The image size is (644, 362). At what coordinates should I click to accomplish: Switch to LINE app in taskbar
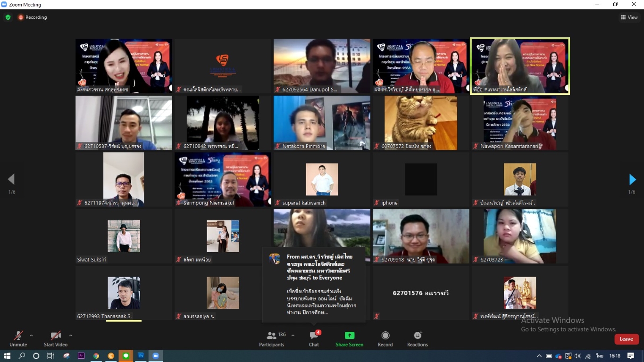(125, 356)
